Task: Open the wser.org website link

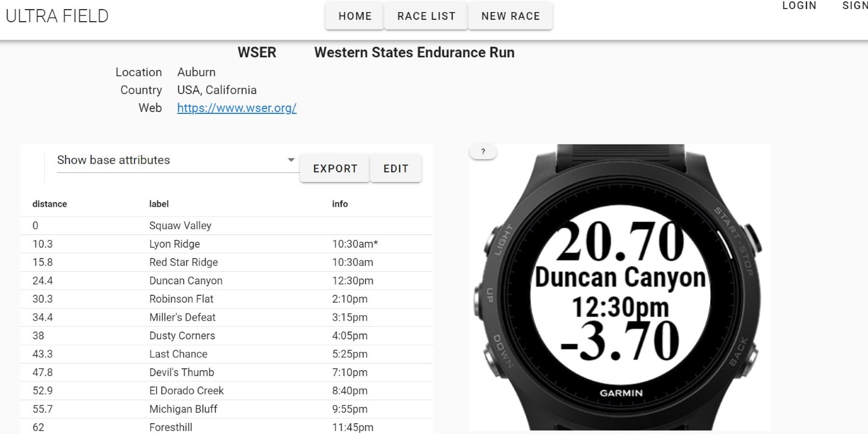Action: 237,108
